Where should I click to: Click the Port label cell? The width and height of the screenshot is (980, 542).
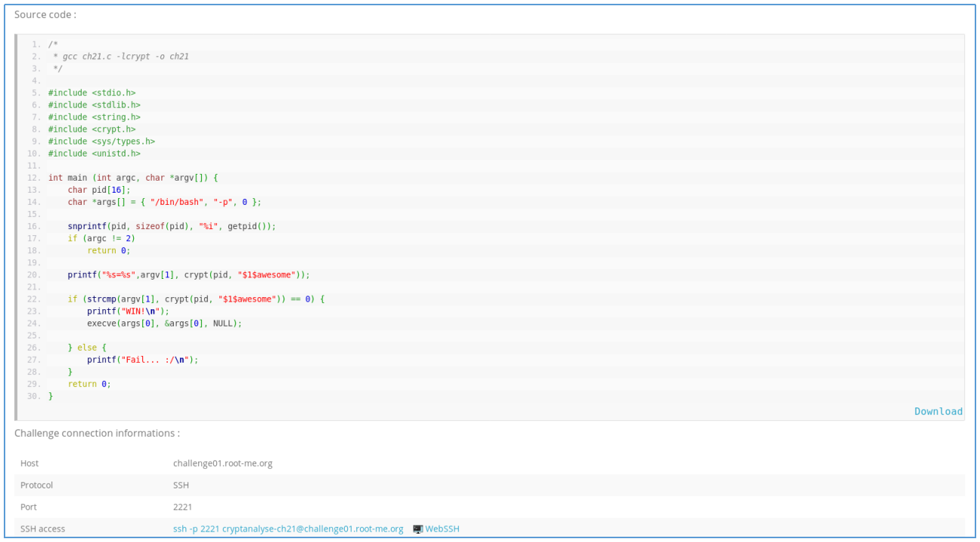(29, 506)
